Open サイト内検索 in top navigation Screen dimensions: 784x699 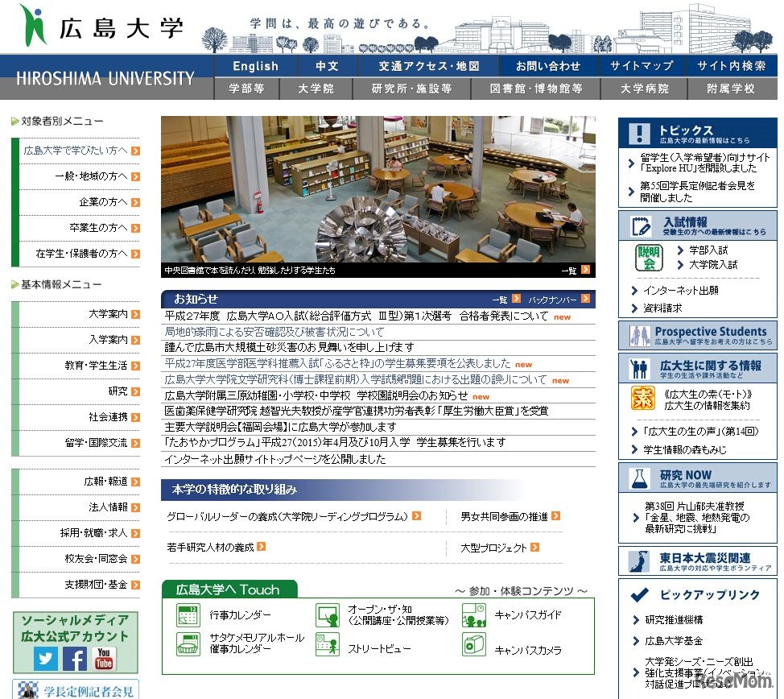pos(731,66)
